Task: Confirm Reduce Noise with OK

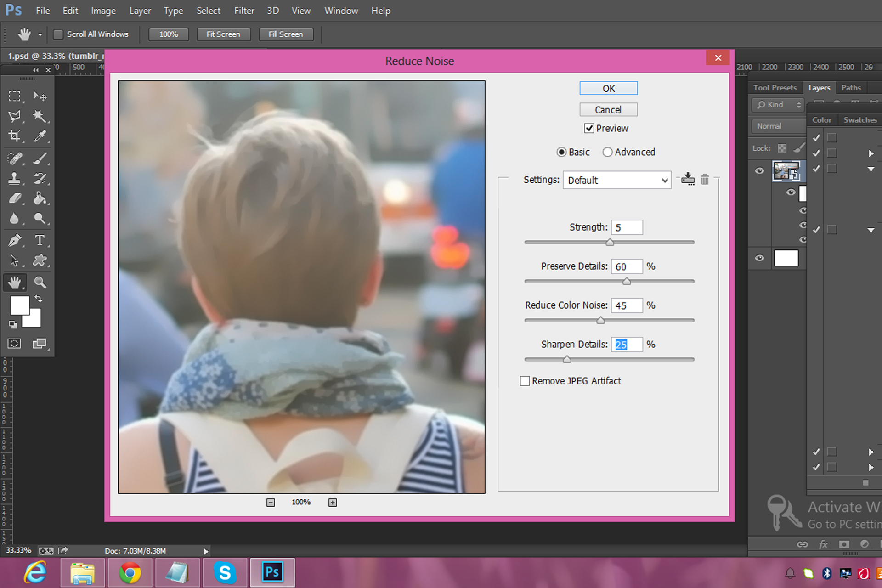Action: [x=609, y=88]
